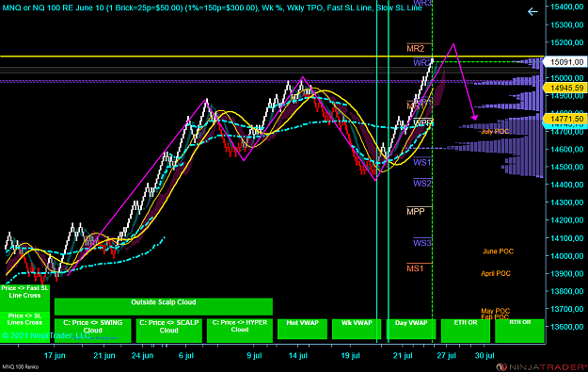588x372 pixels.
Task: Click the '17 jun' date axis label
Action: point(55,355)
